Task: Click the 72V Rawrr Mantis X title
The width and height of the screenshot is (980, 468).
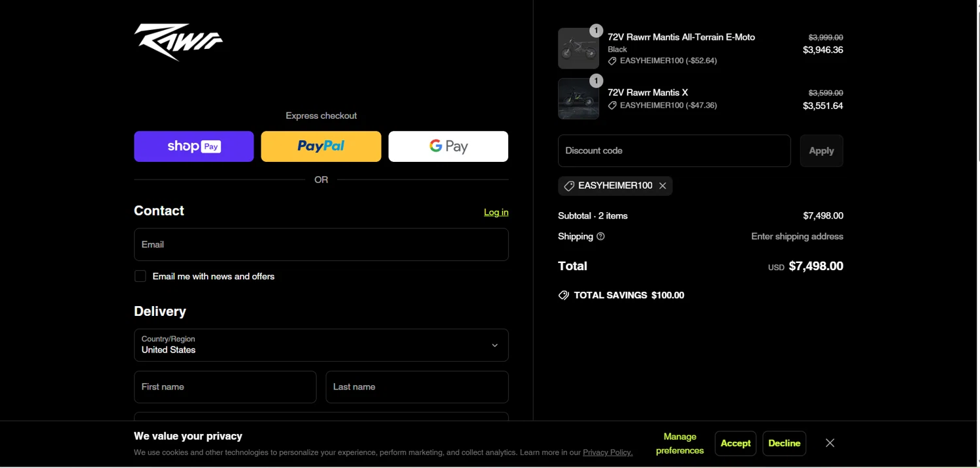Action: point(647,93)
